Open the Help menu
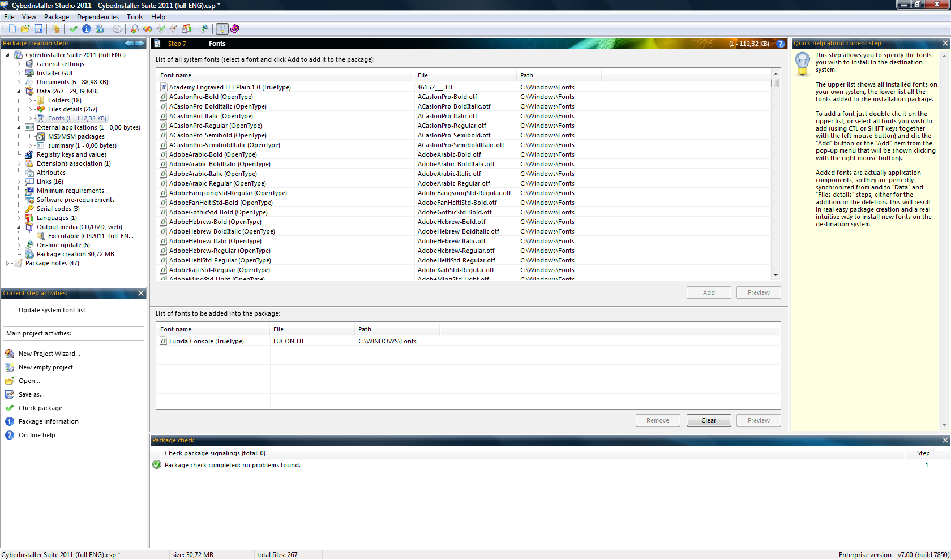951x560 pixels. click(x=158, y=17)
